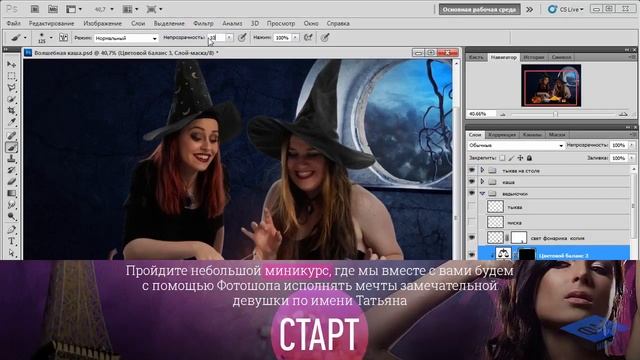The width and height of the screenshot is (640, 360).
Task: Open the Файл menu
Action: [13, 24]
